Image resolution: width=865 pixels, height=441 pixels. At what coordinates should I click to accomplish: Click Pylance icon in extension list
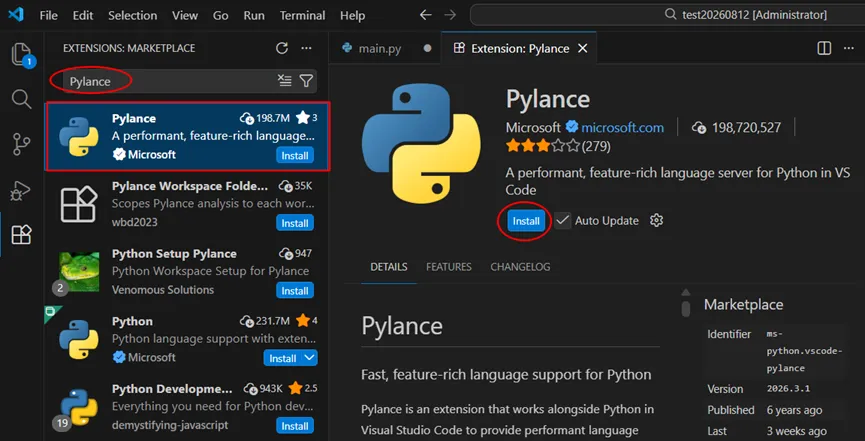pyautogui.click(x=79, y=136)
